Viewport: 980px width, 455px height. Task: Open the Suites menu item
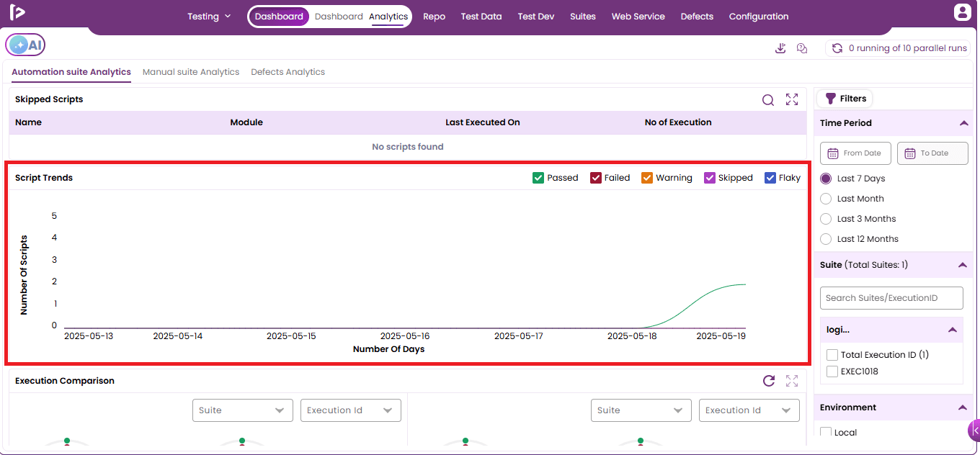[x=583, y=17]
